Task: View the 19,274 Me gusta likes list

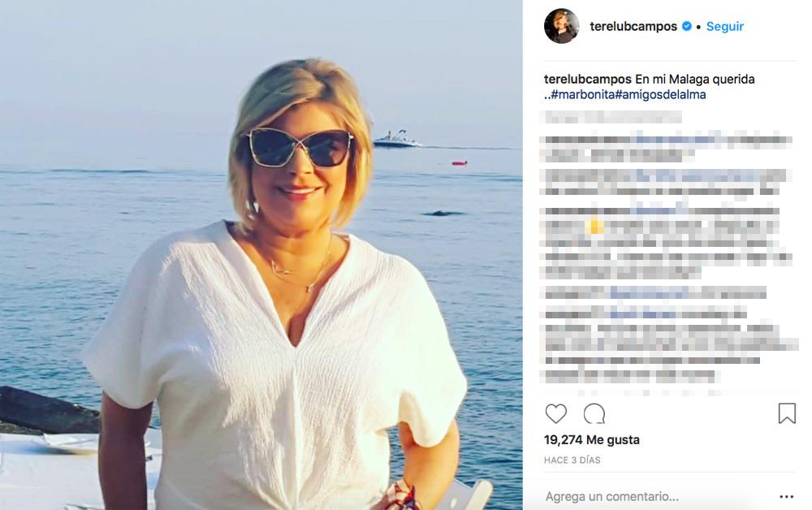Action: point(592,439)
